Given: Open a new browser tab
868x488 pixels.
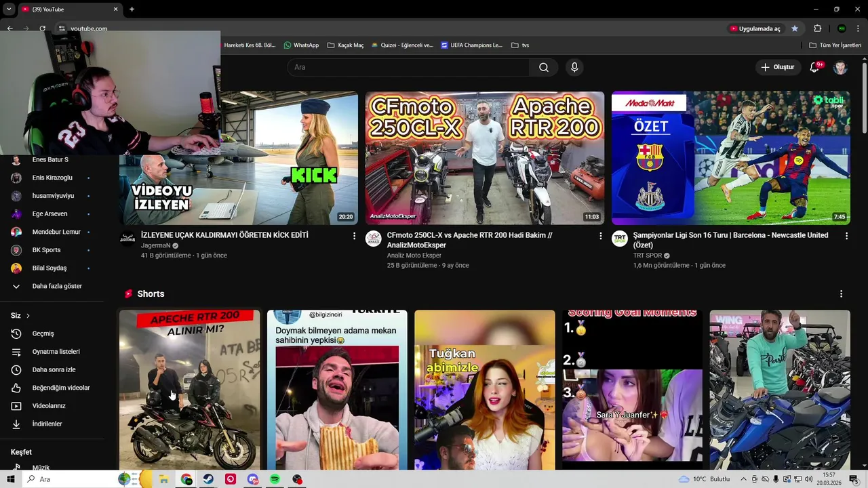Looking at the screenshot, I should point(132,9).
